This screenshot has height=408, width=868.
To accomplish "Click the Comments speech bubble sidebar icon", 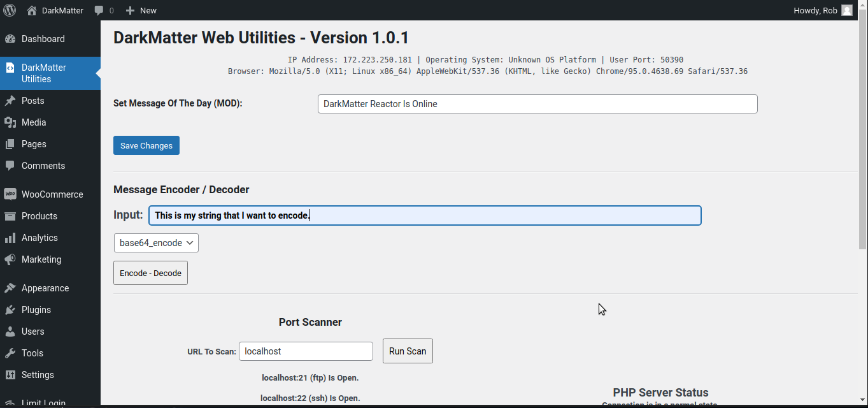I will 10,166.
